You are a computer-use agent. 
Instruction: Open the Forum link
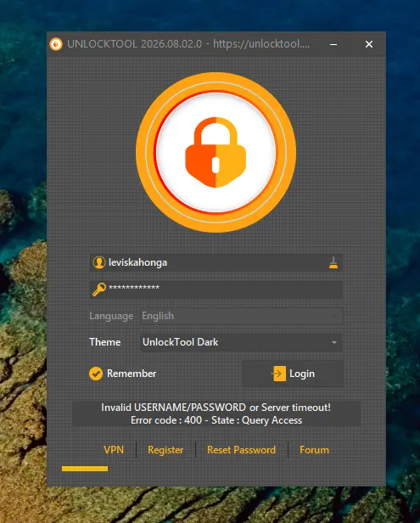tap(314, 450)
